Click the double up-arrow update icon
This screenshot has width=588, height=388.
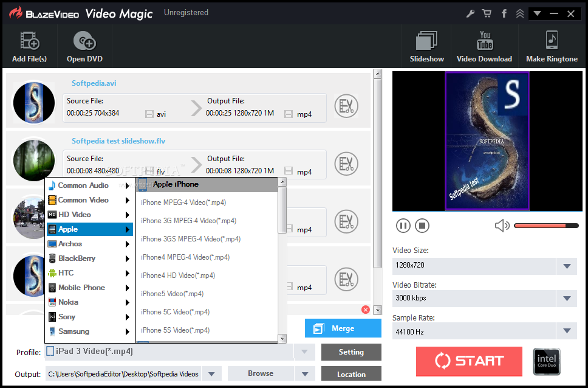pyautogui.click(x=520, y=14)
